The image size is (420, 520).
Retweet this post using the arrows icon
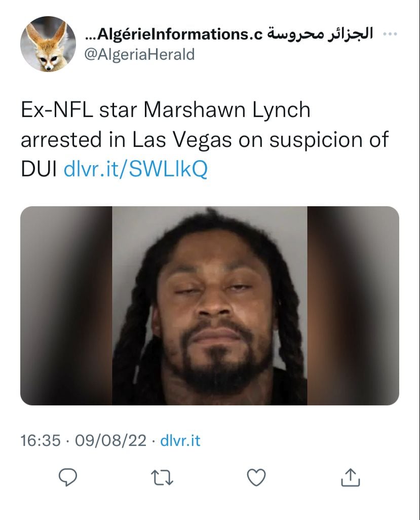click(162, 478)
